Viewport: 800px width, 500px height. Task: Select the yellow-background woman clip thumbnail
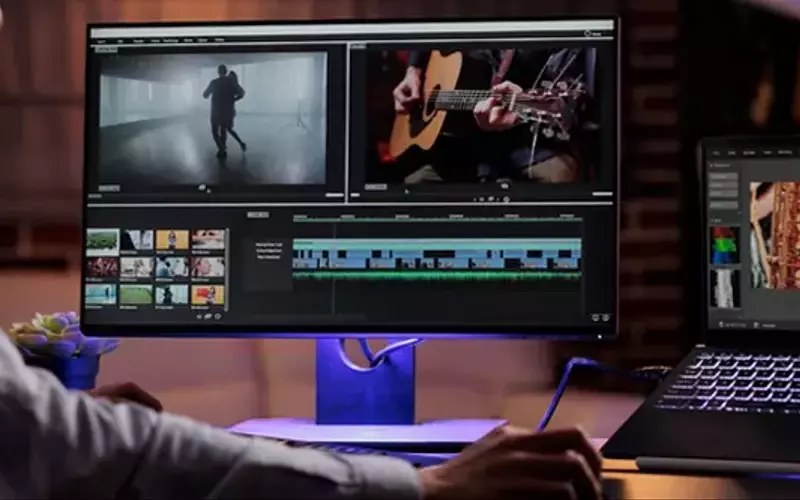(x=172, y=240)
